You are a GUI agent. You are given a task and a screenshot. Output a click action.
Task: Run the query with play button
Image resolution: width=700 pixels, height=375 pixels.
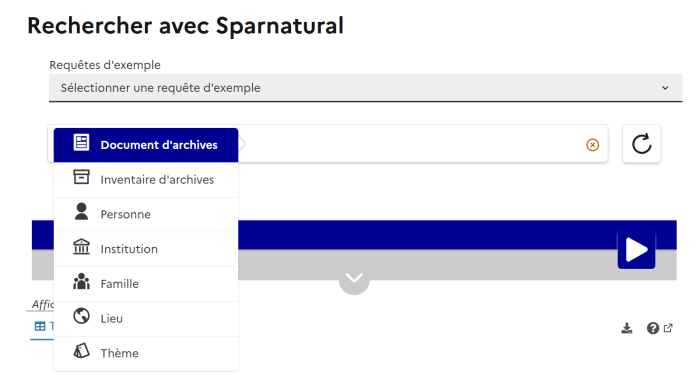(636, 250)
